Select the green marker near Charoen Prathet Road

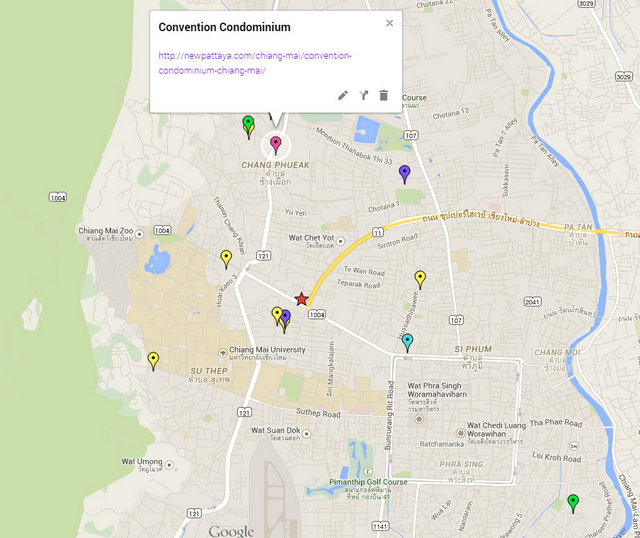[573, 503]
